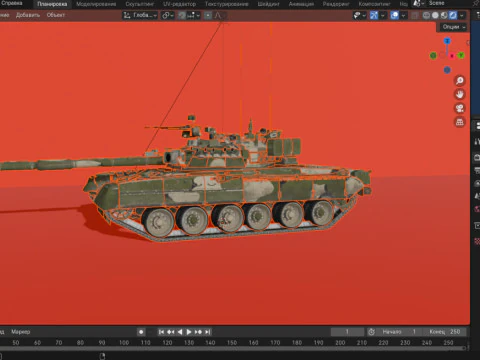Open the snapping options dropdown
This screenshot has height=360, width=480.
193,15
